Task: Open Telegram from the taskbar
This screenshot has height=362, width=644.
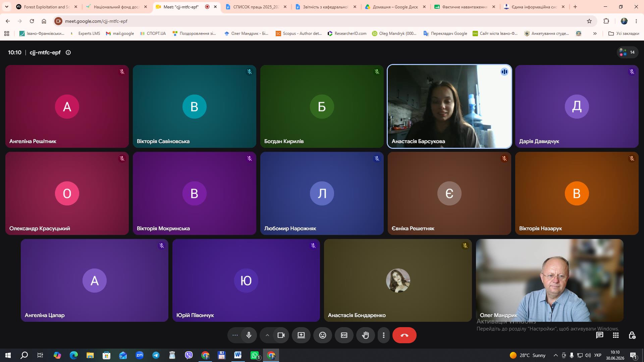Action: pos(156,355)
